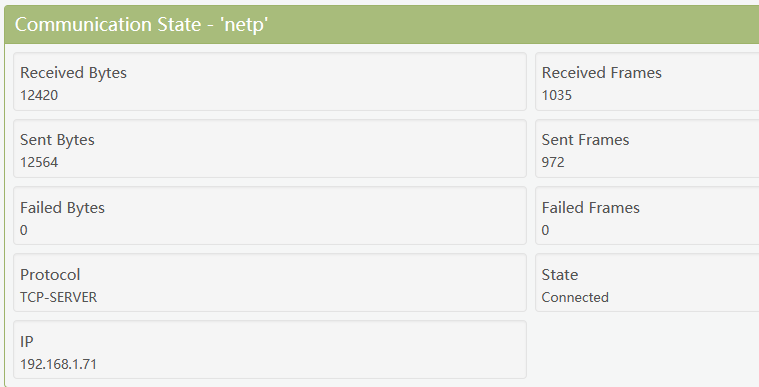Click the Failed Frames value 0
The height and width of the screenshot is (387, 759).
pyautogui.click(x=546, y=230)
